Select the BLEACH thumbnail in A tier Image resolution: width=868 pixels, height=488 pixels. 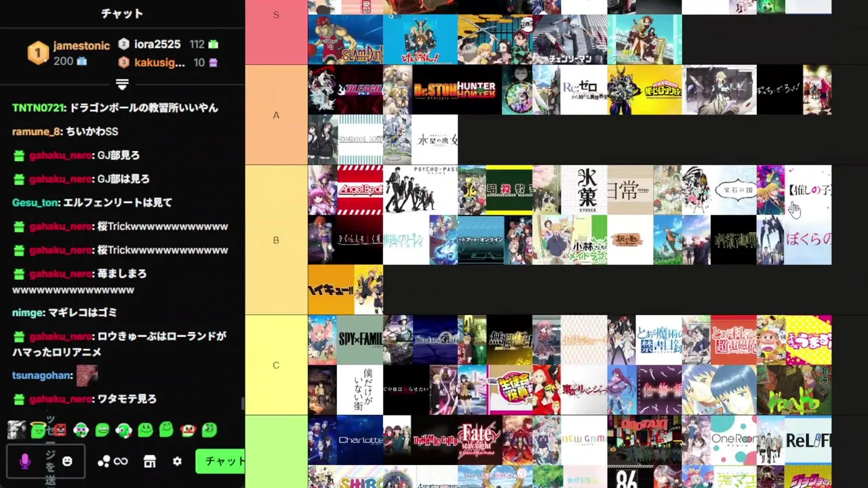point(346,89)
